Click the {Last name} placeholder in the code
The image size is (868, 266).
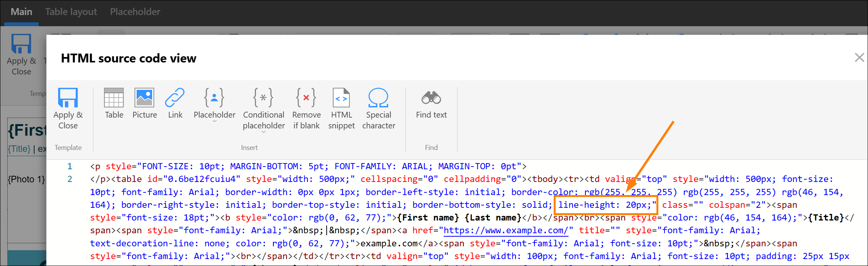pos(493,218)
